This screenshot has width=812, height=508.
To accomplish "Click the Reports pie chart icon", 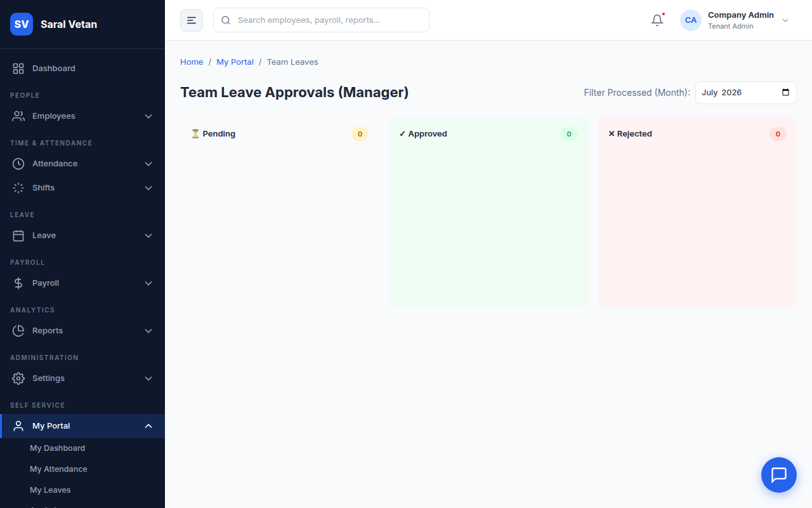I will tap(18, 331).
